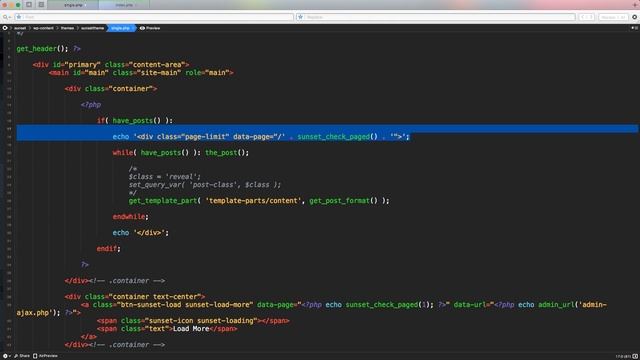Click the sunset-icon sunset-loading span line
Viewport: 640px width, 360px height.
[x=193, y=321]
